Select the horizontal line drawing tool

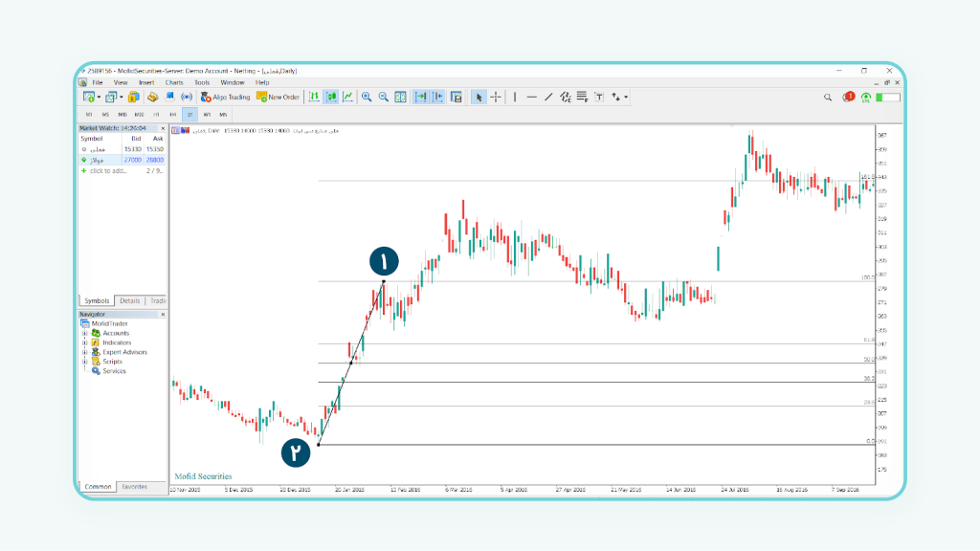[531, 97]
